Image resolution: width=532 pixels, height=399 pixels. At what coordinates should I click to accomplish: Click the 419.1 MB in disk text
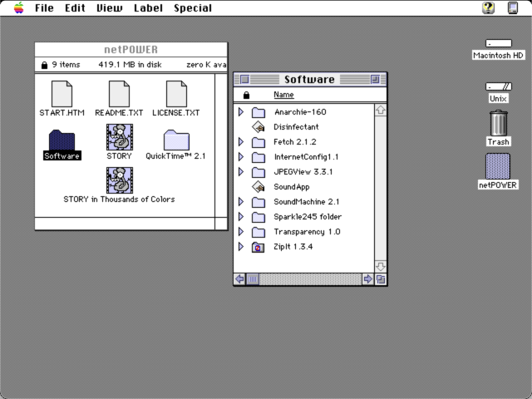coord(130,65)
